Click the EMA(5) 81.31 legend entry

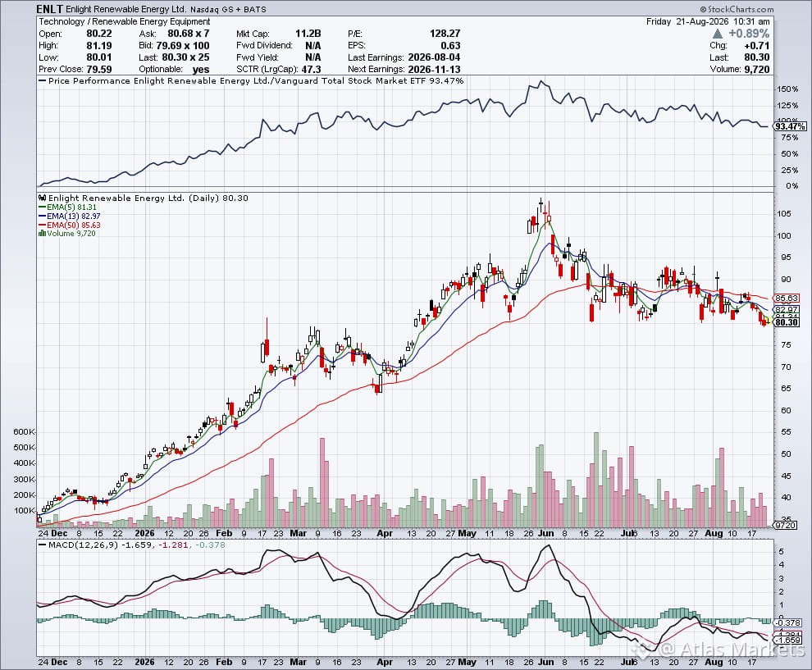[68, 207]
